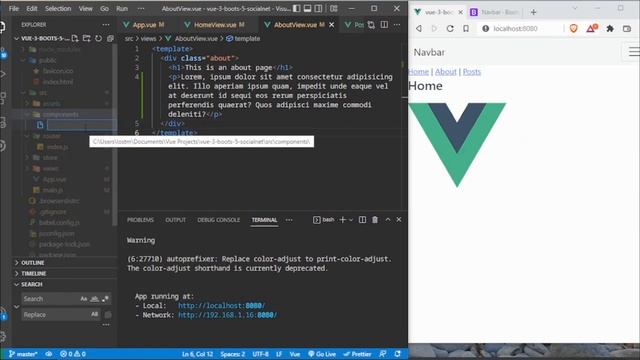Select the Terminal panel tab

click(x=264, y=220)
